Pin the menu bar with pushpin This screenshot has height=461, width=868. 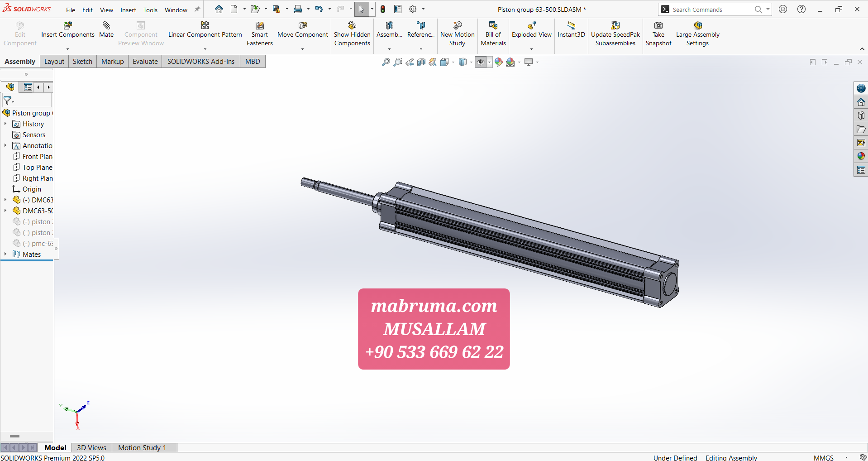click(197, 10)
